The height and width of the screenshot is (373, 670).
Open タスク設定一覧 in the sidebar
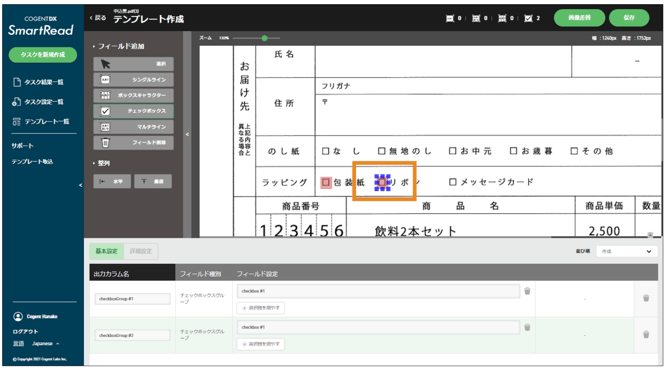(x=38, y=102)
